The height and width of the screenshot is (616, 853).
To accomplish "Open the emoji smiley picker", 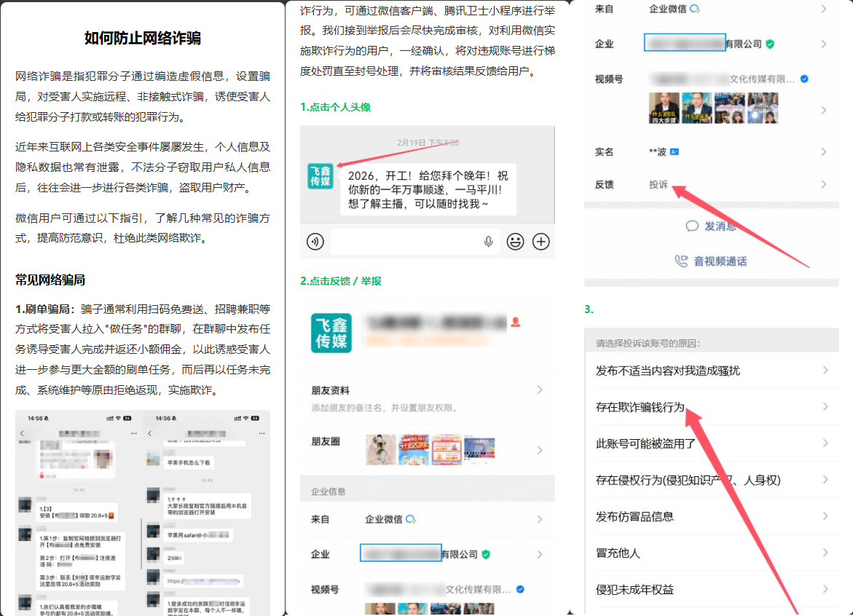I will (515, 242).
